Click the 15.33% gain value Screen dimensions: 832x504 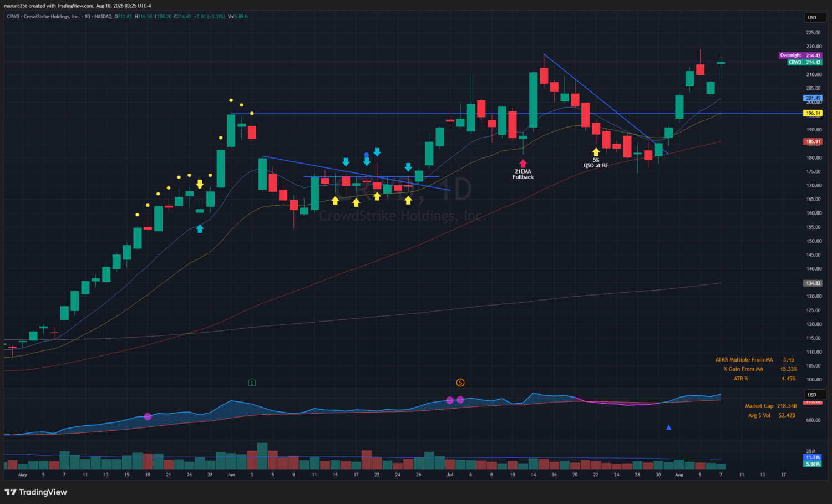[788, 369]
